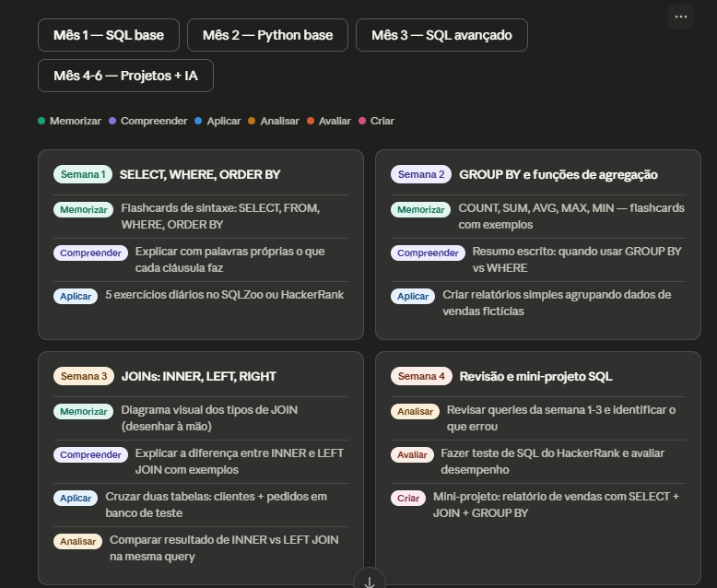
Task: Open the three-dot more options menu
Action: pos(681,17)
